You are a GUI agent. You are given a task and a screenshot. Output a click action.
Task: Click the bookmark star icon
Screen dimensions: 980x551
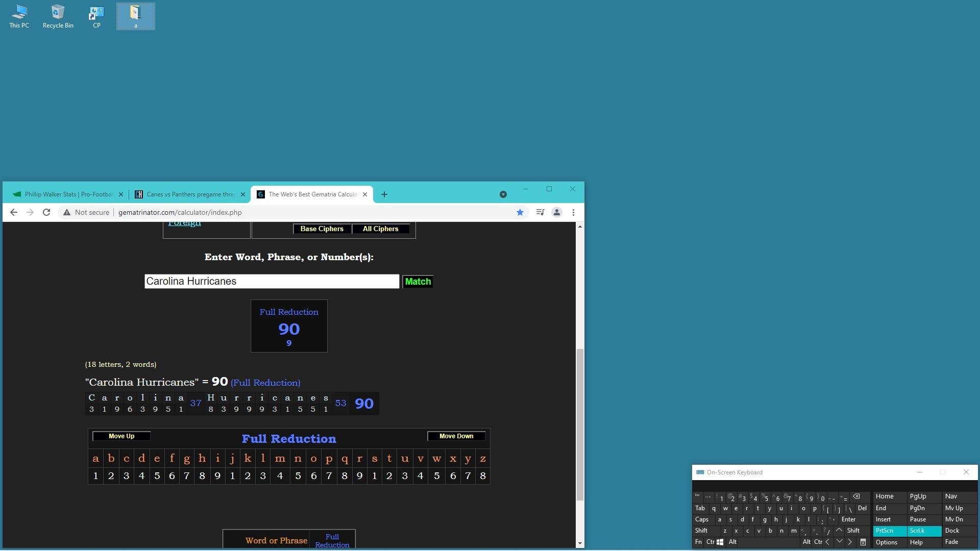pos(520,212)
